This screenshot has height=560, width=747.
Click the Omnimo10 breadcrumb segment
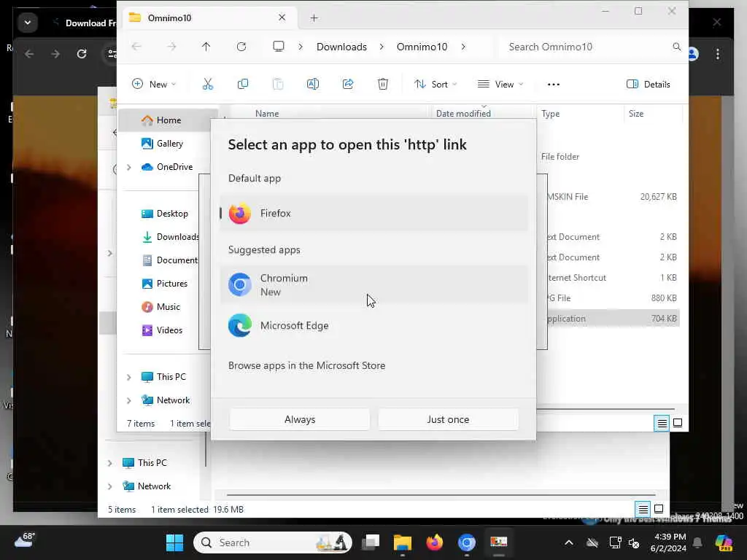point(422,47)
